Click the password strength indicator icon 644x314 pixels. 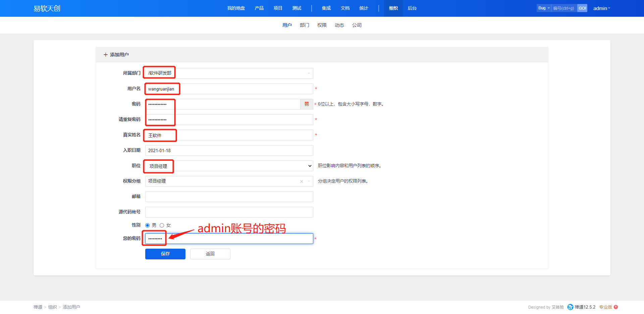click(307, 104)
